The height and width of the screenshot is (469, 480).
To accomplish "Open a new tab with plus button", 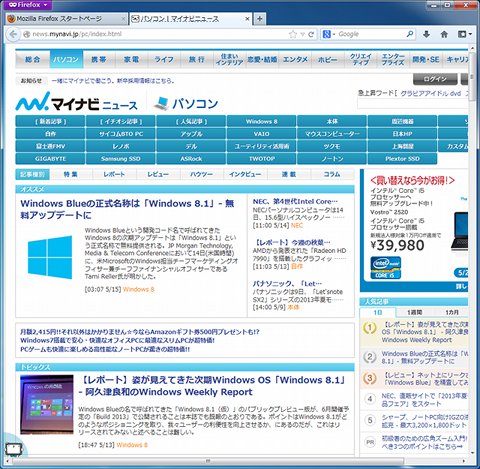I will pos(259,19).
